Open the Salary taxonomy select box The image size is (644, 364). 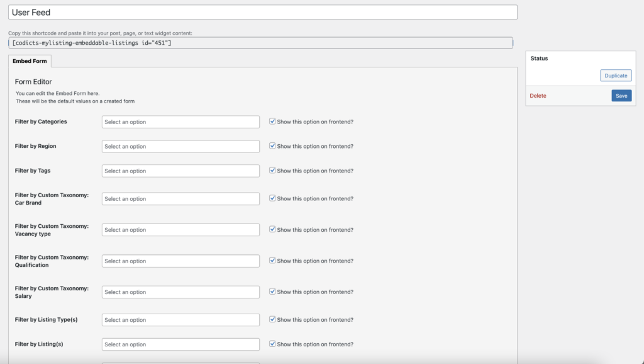pyautogui.click(x=180, y=292)
